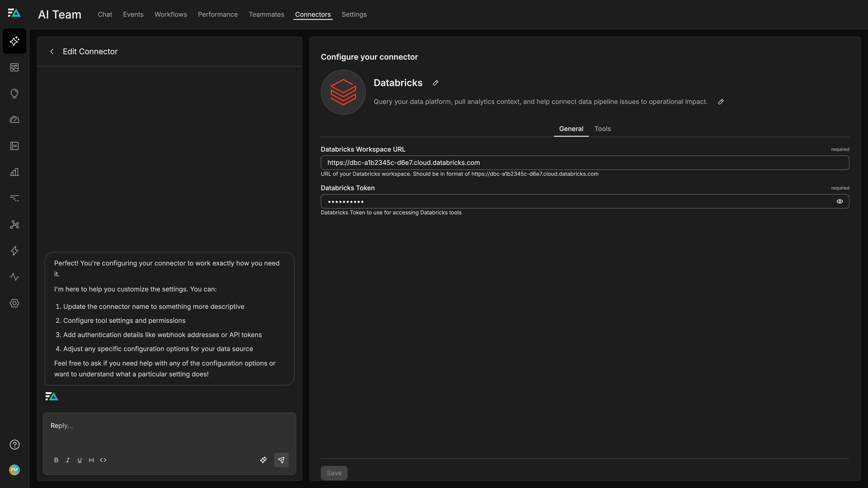Screen dimensions: 868x488
Task: Open the Events tab
Action: [x=133, y=14]
